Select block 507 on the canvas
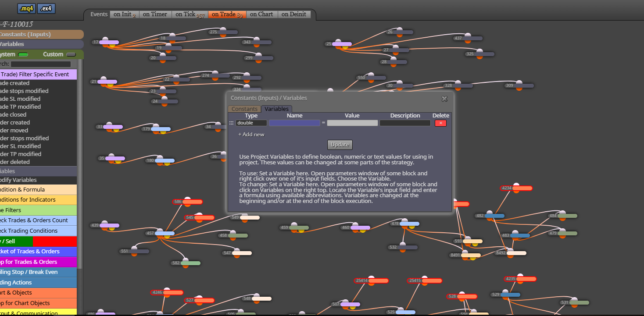This screenshot has height=316, width=644. click(345, 304)
